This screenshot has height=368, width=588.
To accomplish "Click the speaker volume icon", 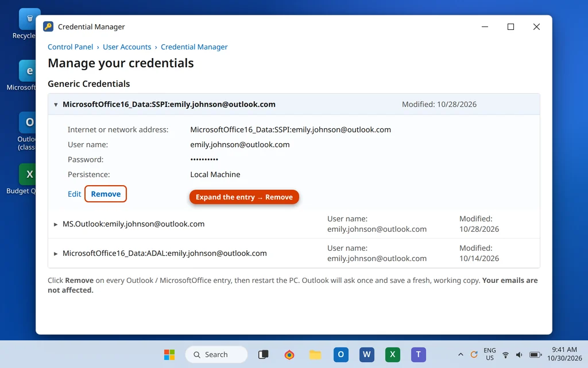I will 519,355.
